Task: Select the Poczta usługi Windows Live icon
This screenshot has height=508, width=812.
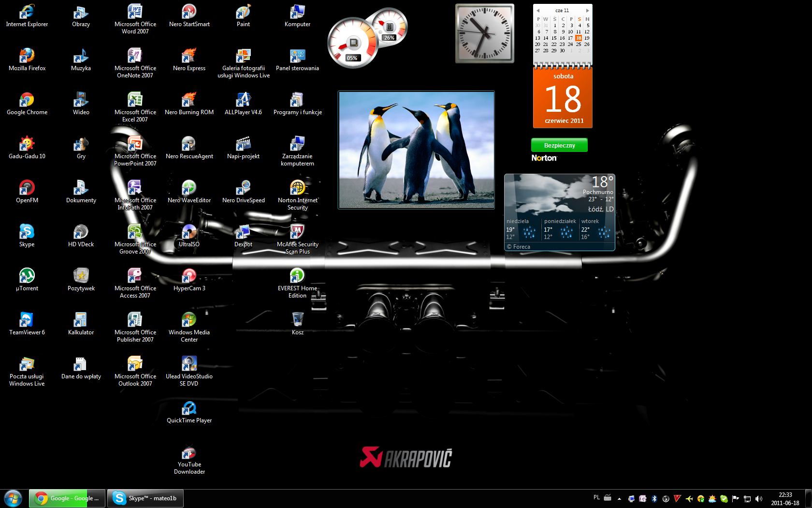Action: click(27, 372)
